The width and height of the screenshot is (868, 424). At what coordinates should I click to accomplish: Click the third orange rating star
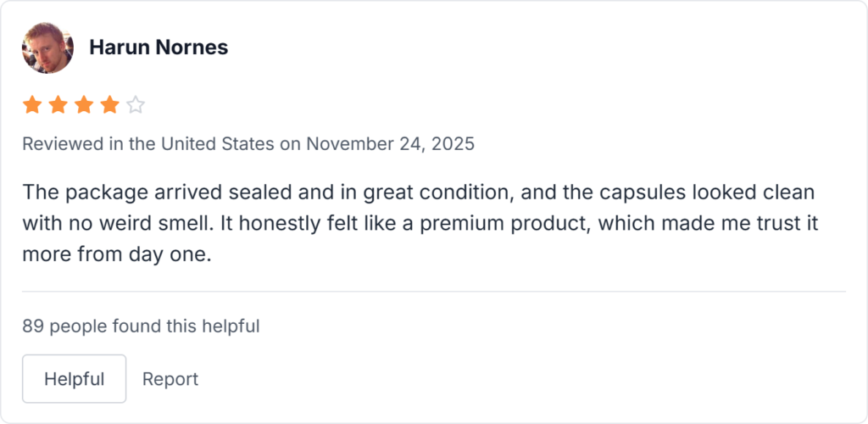[84, 105]
